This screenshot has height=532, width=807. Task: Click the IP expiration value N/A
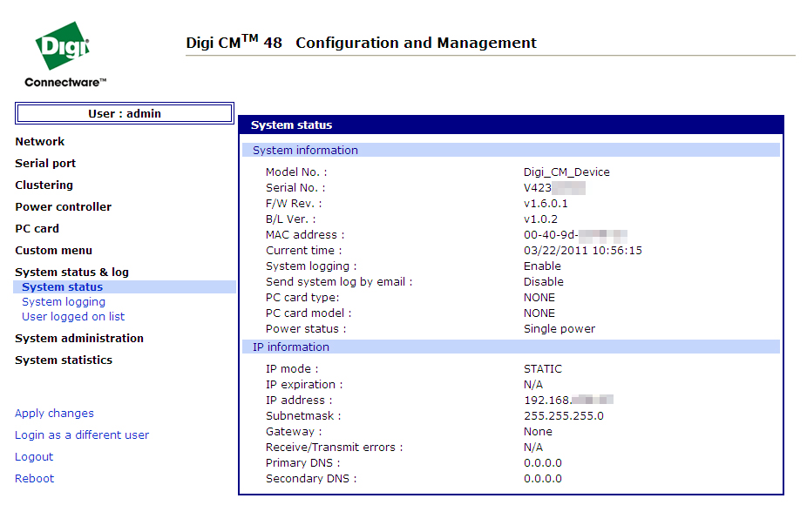(533, 385)
